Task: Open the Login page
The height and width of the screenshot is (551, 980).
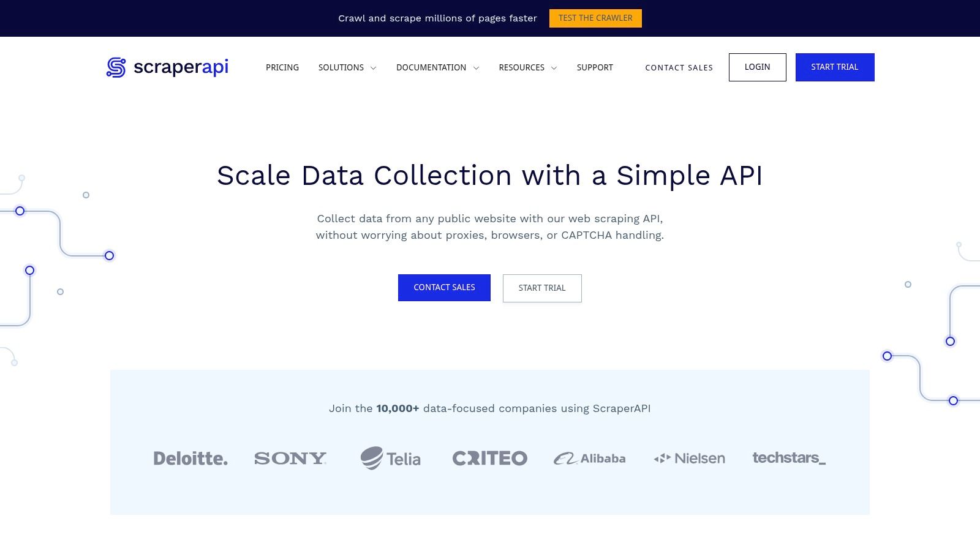Action: pos(757,67)
